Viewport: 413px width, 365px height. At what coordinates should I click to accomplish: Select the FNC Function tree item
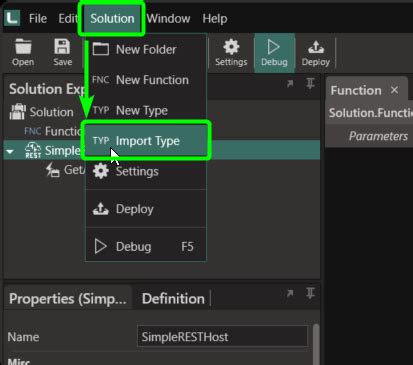point(53,131)
